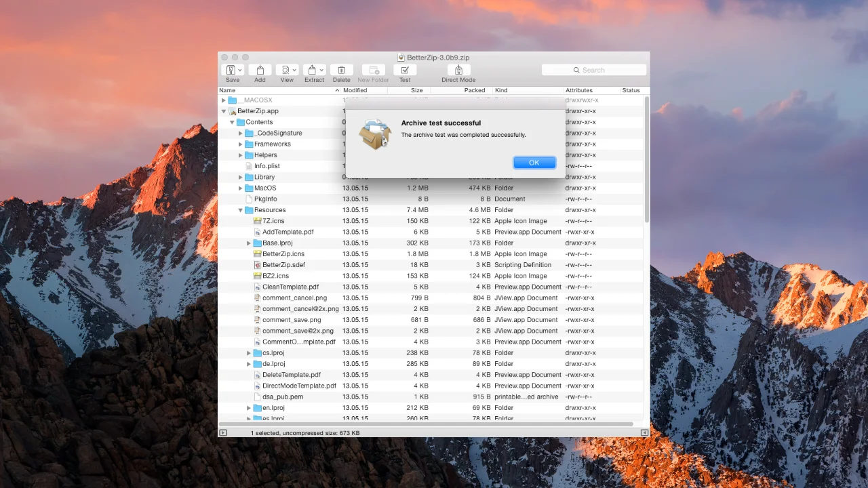Screen dimensions: 868x488
Task: Collapse the BetterZip.app tree node
Action: pos(224,111)
